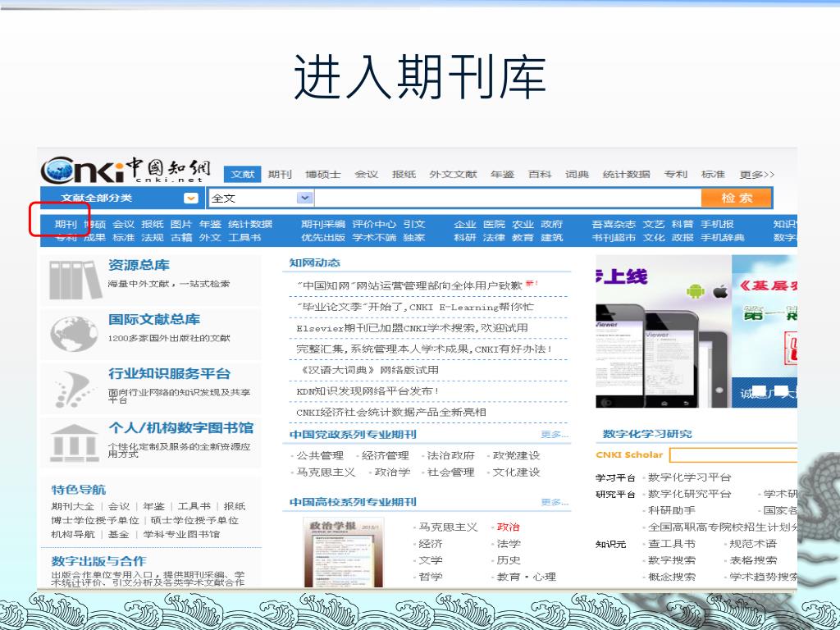840x630 pixels.
Task: Select the red 政治 subject link
Action: coord(509,527)
